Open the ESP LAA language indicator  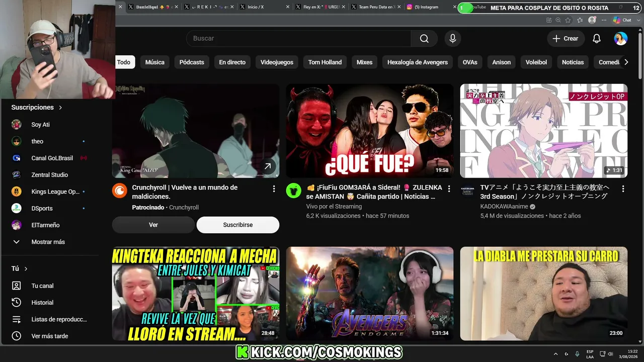(x=590, y=354)
